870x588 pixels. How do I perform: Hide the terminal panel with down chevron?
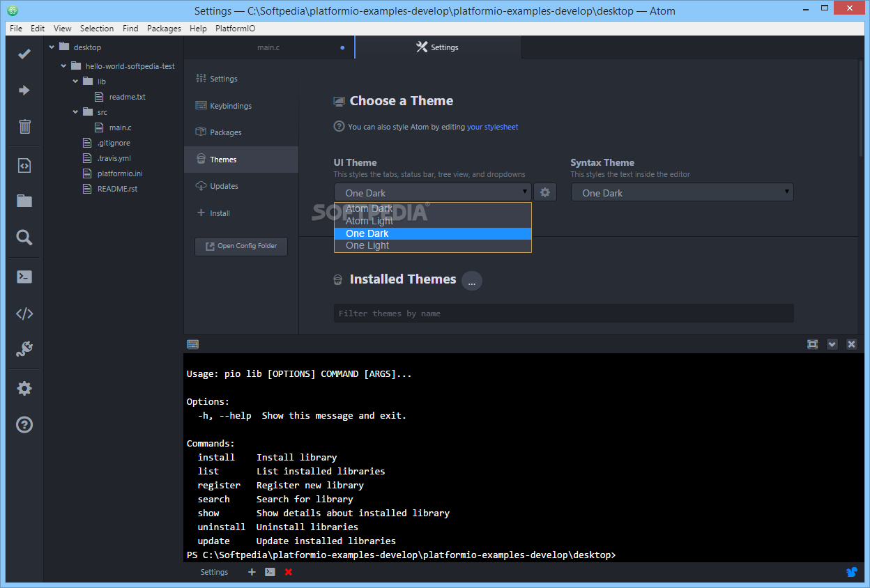832,344
